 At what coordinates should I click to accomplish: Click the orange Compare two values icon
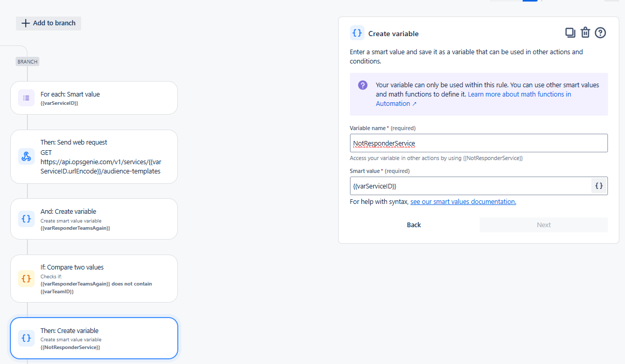pyautogui.click(x=26, y=278)
